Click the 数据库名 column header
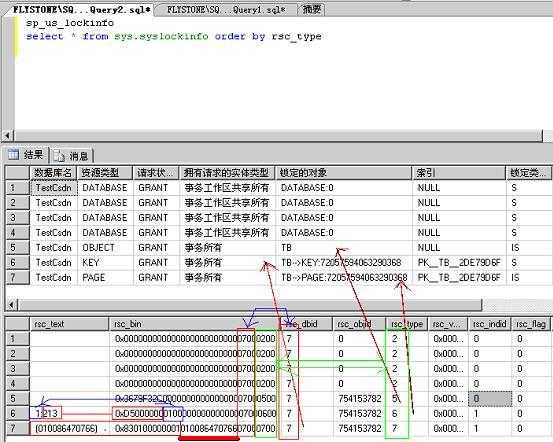Image resolution: width=553 pixels, height=442 pixels. click(x=53, y=173)
